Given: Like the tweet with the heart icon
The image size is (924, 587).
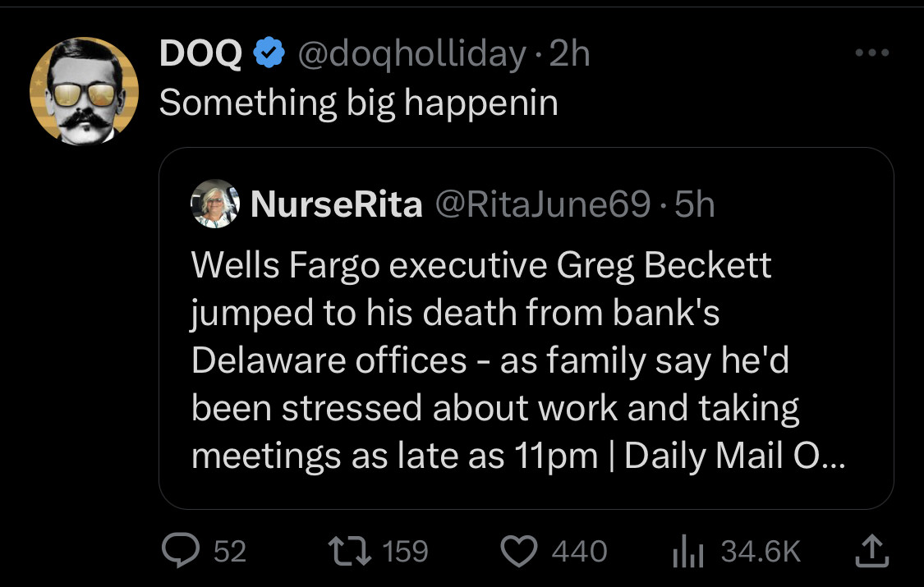Looking at the screenshot, I should pos(518,550).
